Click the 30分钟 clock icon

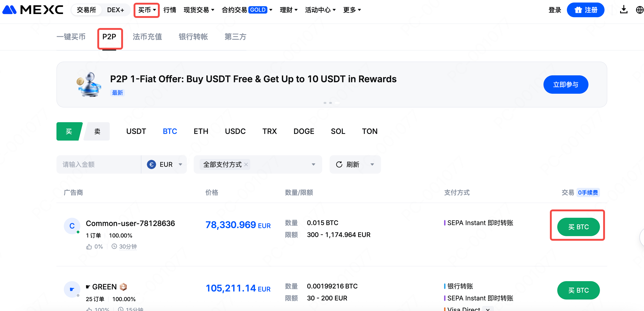(x=114, y=246)
